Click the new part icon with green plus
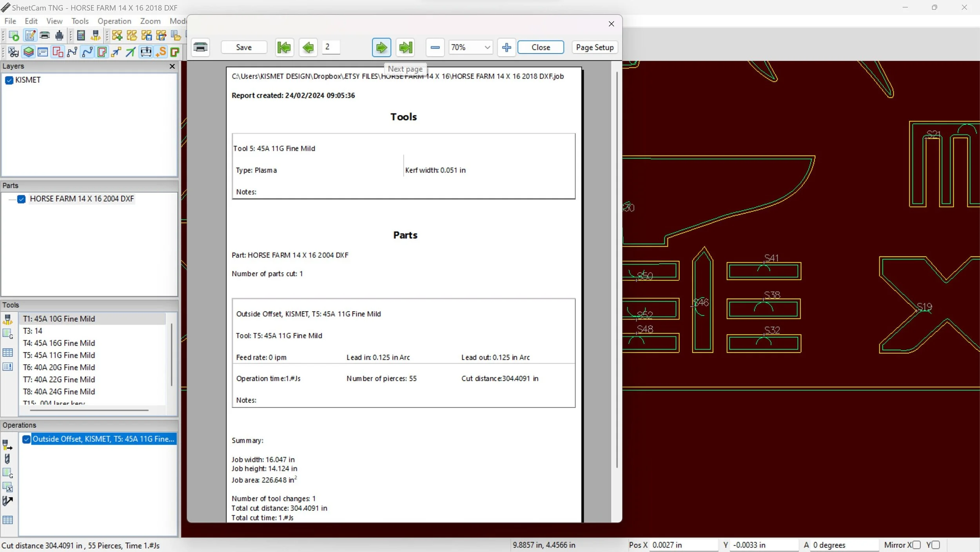 coord(117,36)
